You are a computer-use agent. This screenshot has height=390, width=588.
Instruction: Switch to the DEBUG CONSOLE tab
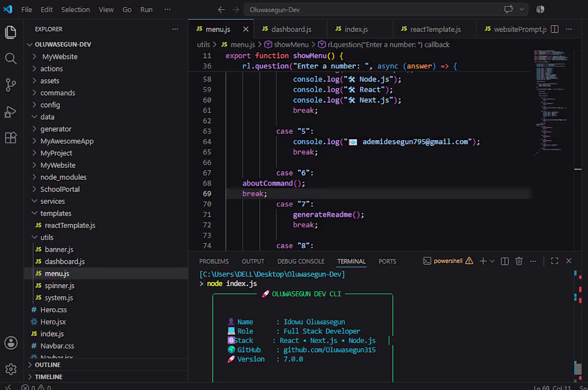(x=301, y=261)
